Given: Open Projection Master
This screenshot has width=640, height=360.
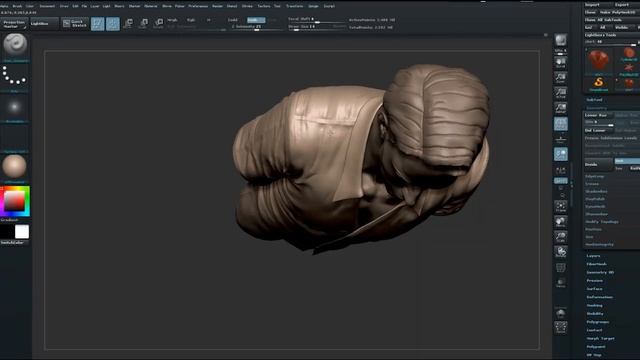Looking at the screenshot, I should tap(14, 24).
